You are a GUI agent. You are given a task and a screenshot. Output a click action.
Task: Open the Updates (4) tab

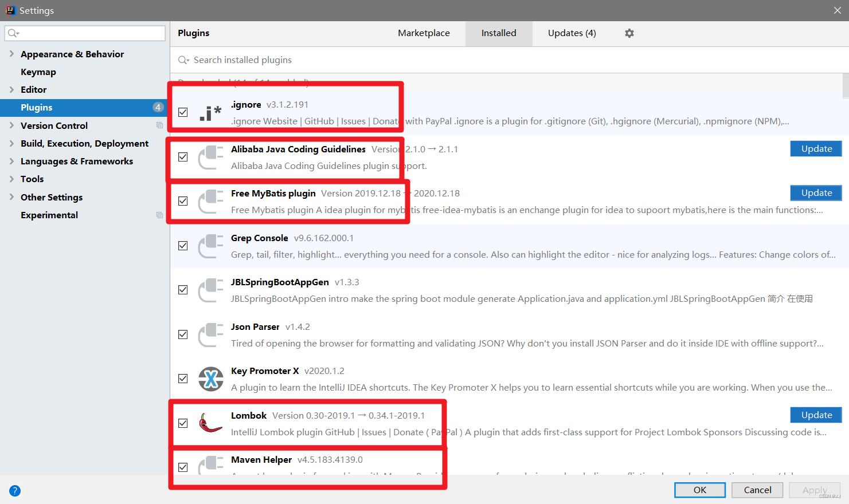[572, 33]
